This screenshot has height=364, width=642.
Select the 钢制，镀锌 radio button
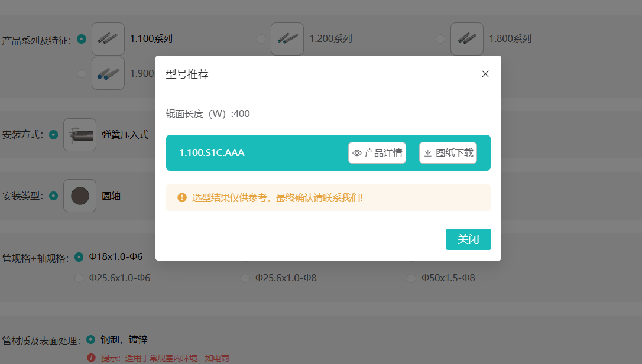click(x=91, y=339)
